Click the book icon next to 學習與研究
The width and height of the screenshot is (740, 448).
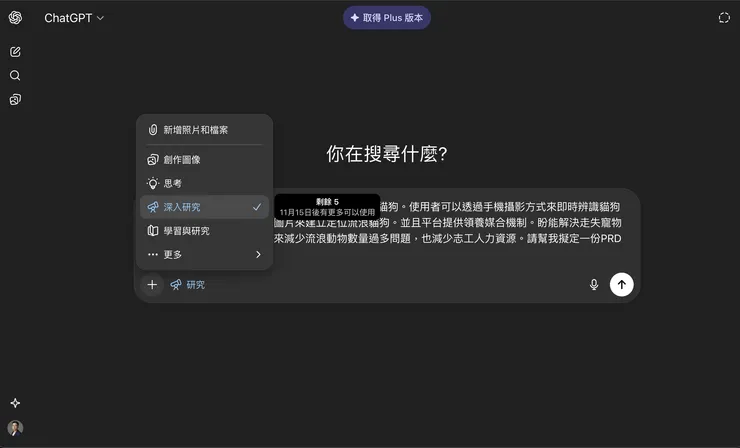(152, 231)
